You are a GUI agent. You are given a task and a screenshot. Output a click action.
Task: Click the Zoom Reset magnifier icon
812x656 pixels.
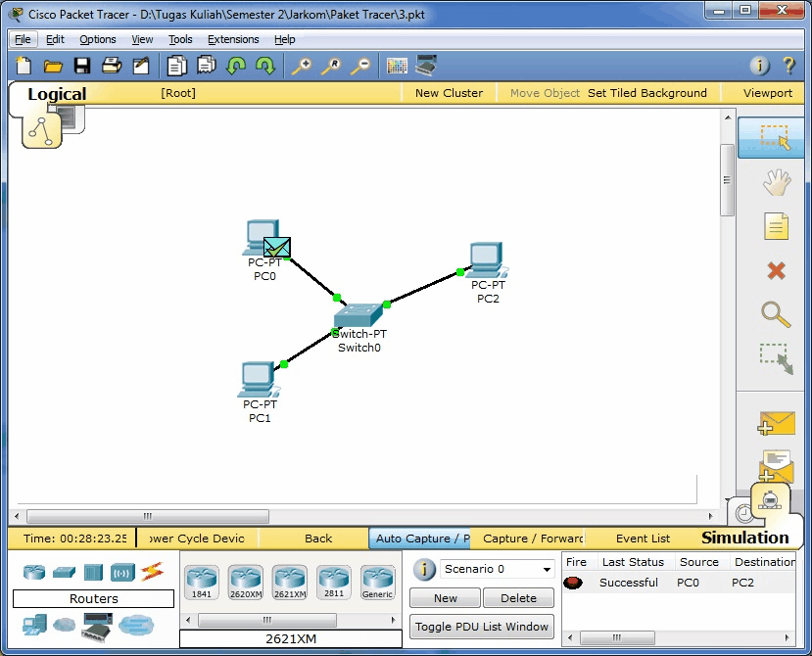point(331,66)
